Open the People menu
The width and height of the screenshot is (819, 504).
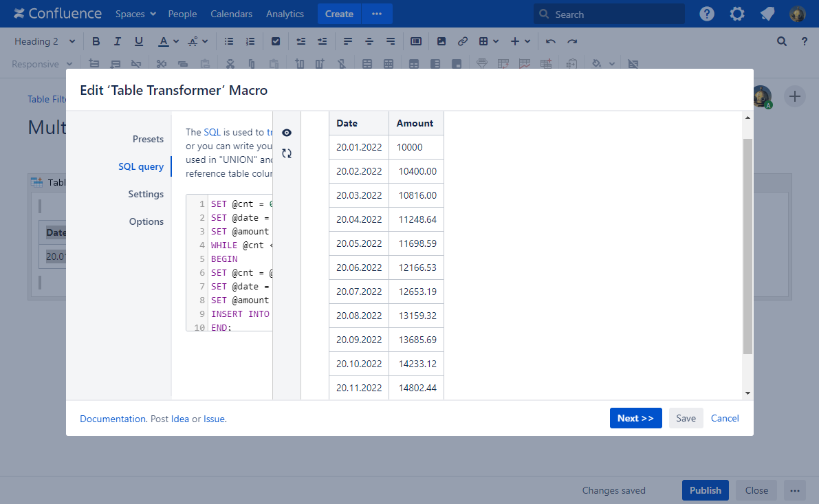182,14
